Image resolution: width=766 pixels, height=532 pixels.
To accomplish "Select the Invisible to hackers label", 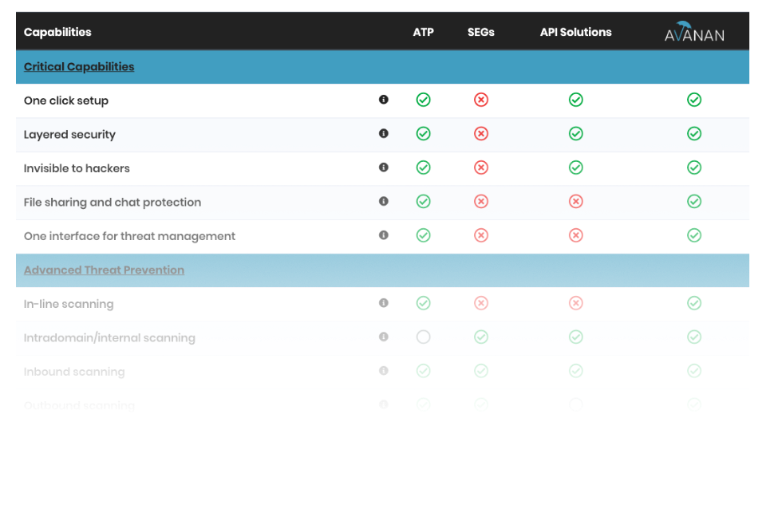I will [x=77, y=168].
